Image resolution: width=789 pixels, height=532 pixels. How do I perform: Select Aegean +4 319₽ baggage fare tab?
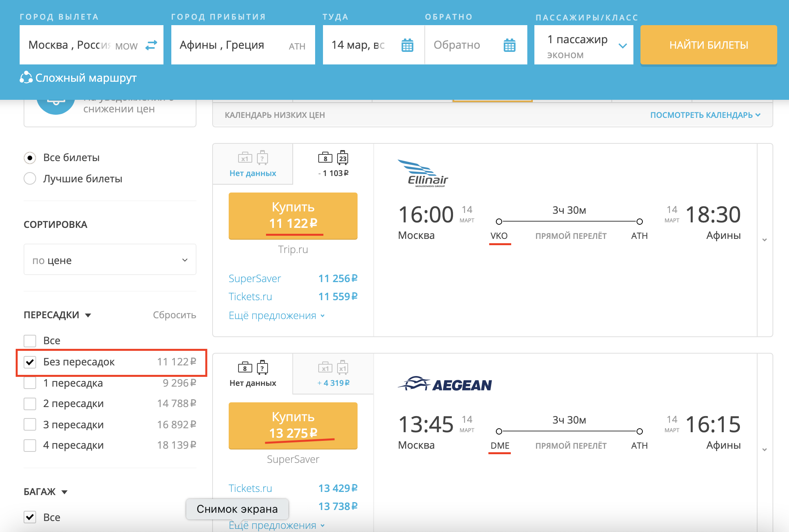[x=333, y=374]
